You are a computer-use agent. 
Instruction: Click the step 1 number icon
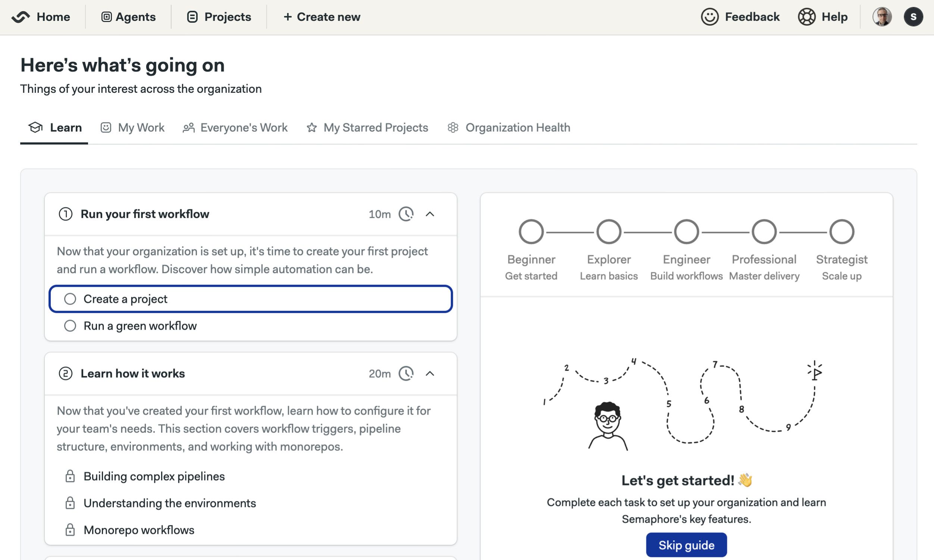point(66,214)
